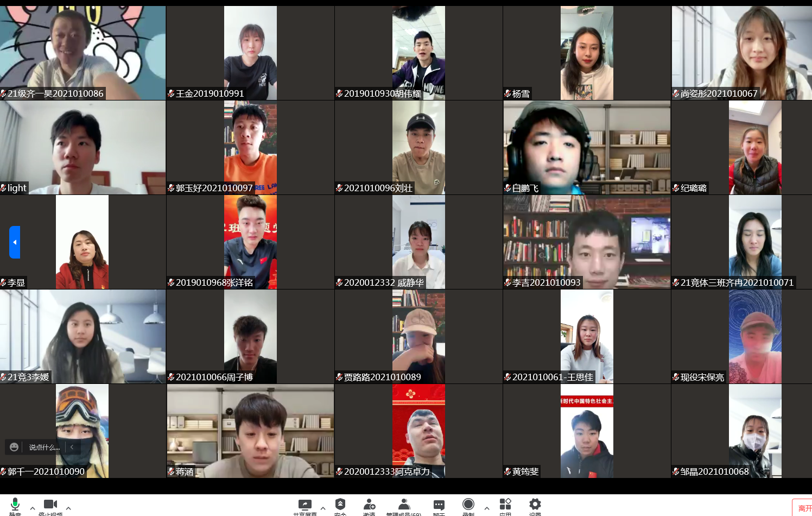812x516 pixels.
Task: Toggle Stop Video (停止视频)
Action: click(x=50, y=504)
